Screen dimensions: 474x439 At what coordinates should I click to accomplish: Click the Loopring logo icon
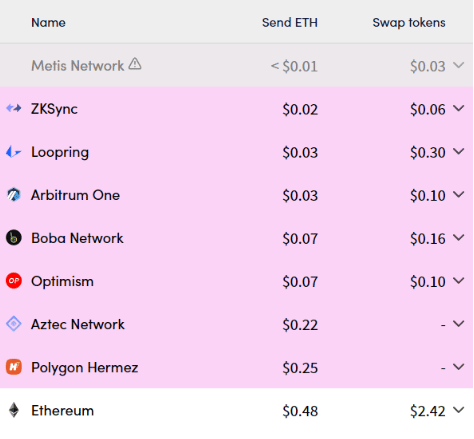[14, 152]
